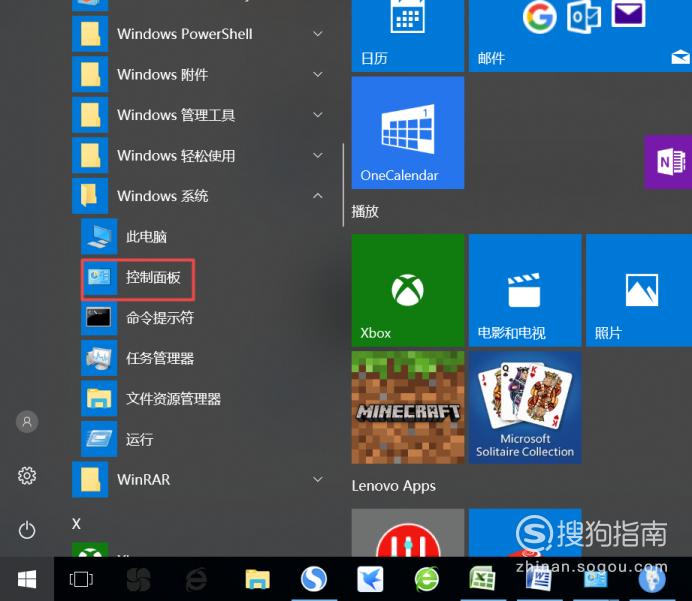Click the Power button icon
Image resolution: width=692 pixels, height=601 pixels.
point(27,530)
